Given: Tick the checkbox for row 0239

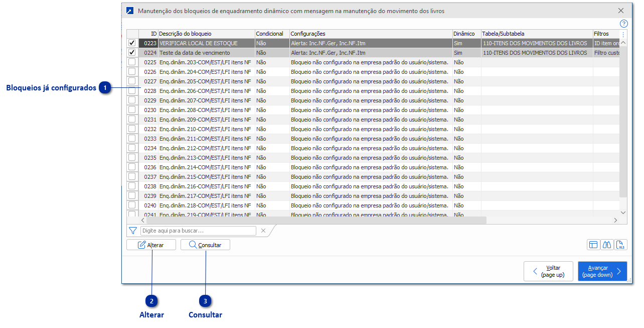Looking at the screenshot, I should (x=132, y=196).
